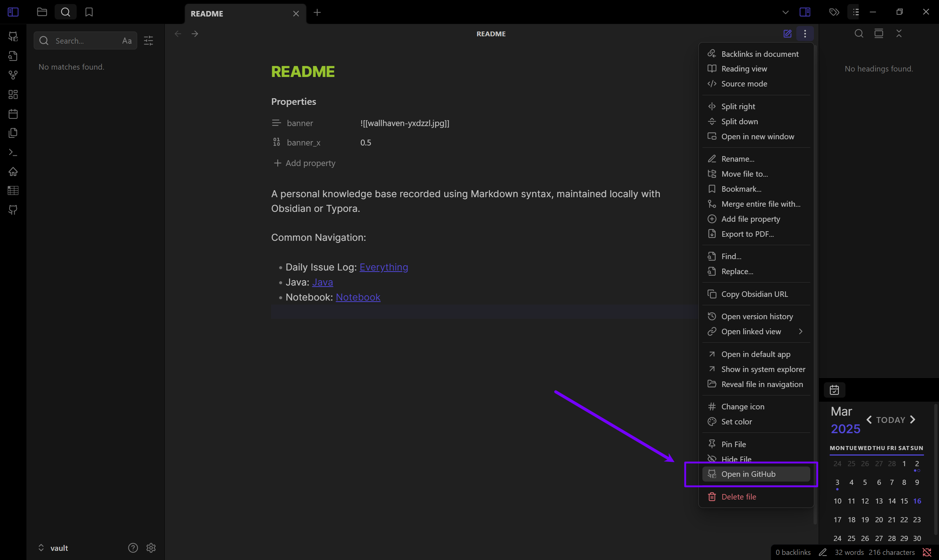Image resolution: width=939 pixels, height=560 pixels.
Task: Click the help question mark icon
Action: (133, 548)
